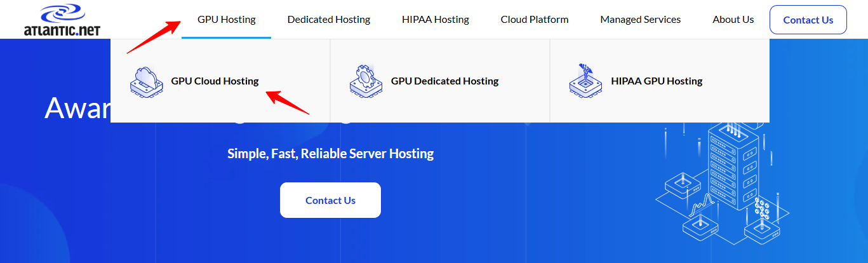Open the HIPAA Hosting menu
This screenshot has height=263, width=868.
point(436,20)
